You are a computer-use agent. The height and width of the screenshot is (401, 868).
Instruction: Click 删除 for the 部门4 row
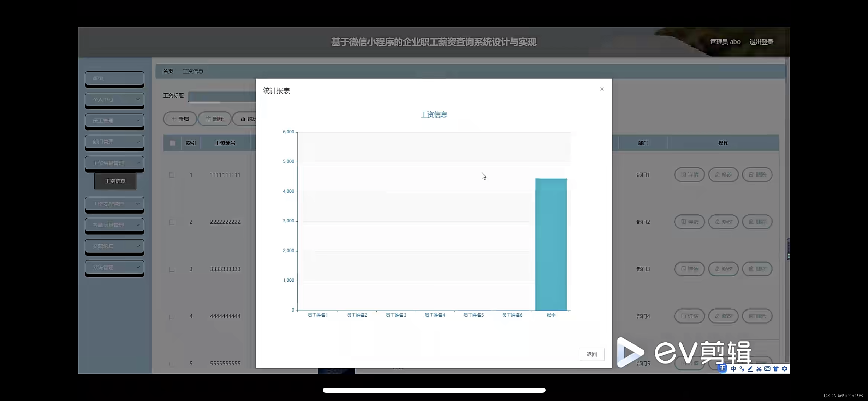click(757, 316)
